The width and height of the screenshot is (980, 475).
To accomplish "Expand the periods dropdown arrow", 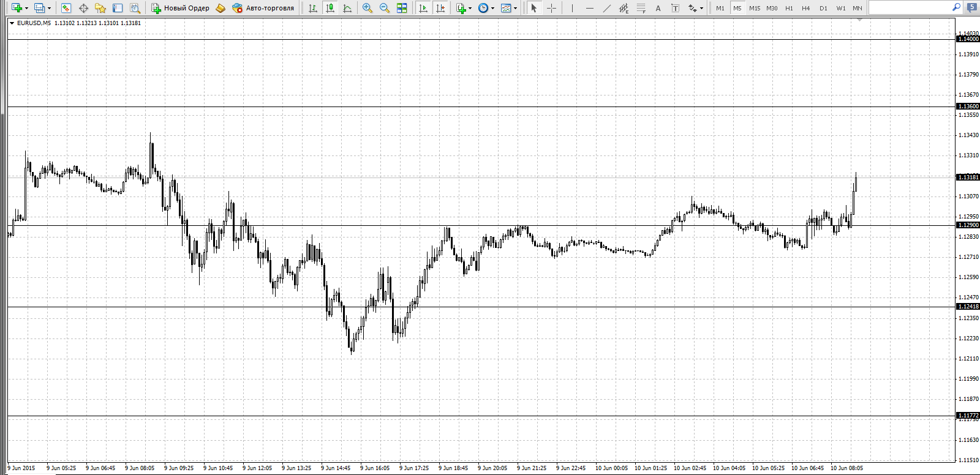I will pos(492,8).
